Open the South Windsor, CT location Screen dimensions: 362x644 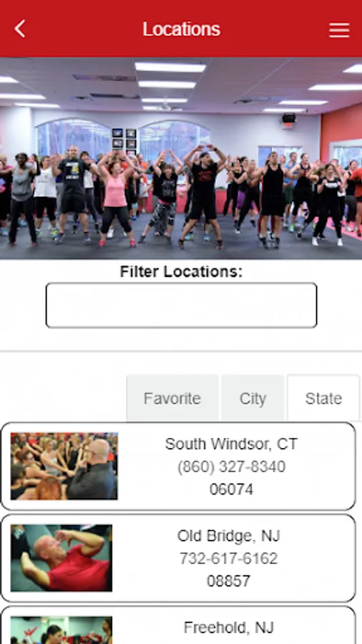click(231, 444)
